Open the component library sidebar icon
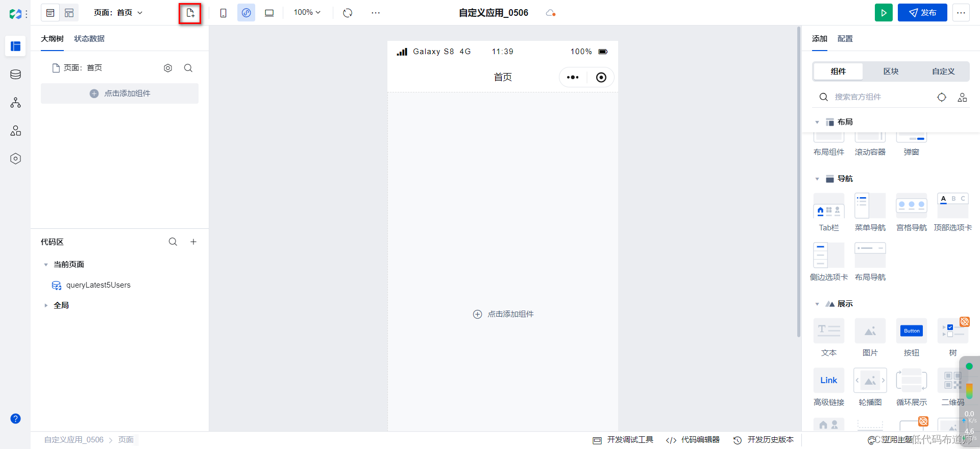This screenshot has width=980, height=449. 15,131
